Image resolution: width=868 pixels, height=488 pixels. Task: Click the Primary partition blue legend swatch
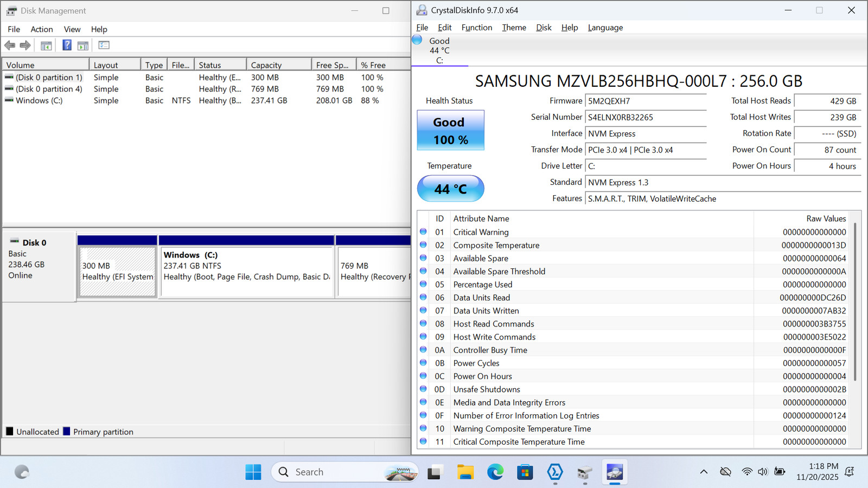click(67, 431)
